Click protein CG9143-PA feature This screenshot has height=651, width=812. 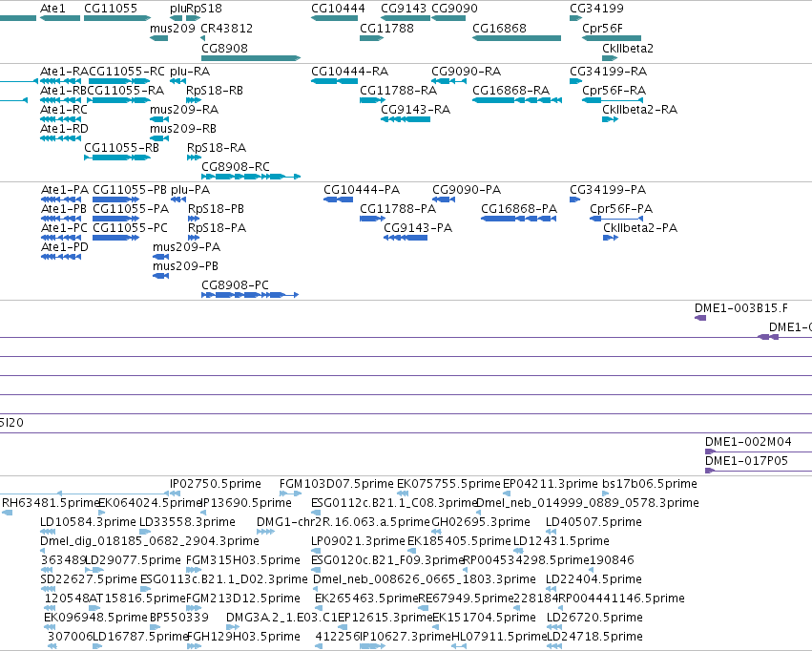click(x=406, y=239)
